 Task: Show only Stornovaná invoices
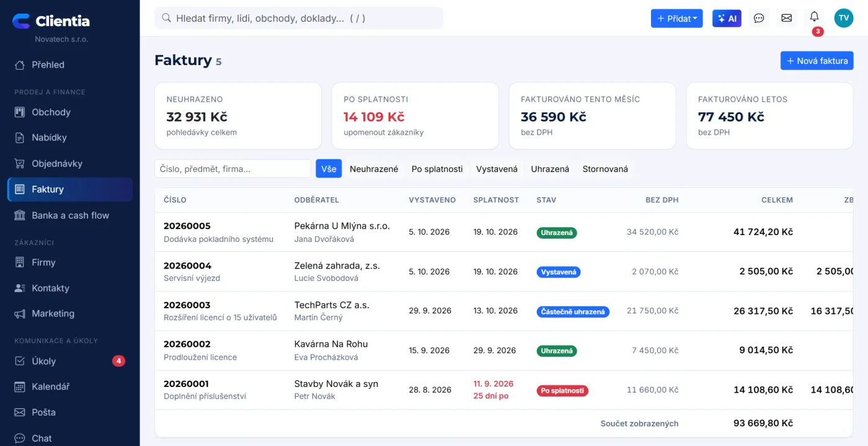coord(605,169)
